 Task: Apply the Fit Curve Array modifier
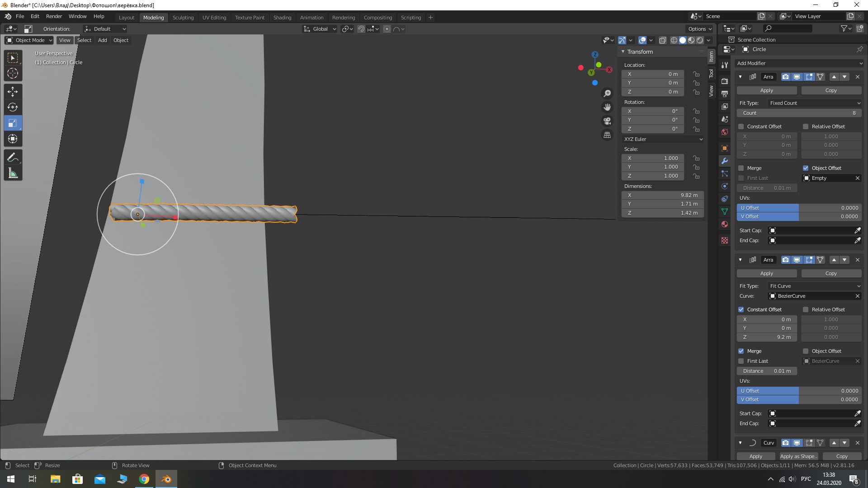click(x=767, y=273)
